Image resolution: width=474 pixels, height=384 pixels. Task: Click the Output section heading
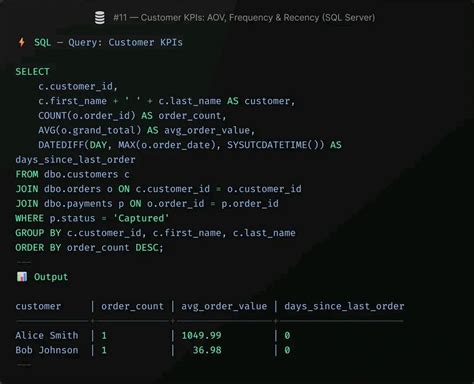[51, 277]
